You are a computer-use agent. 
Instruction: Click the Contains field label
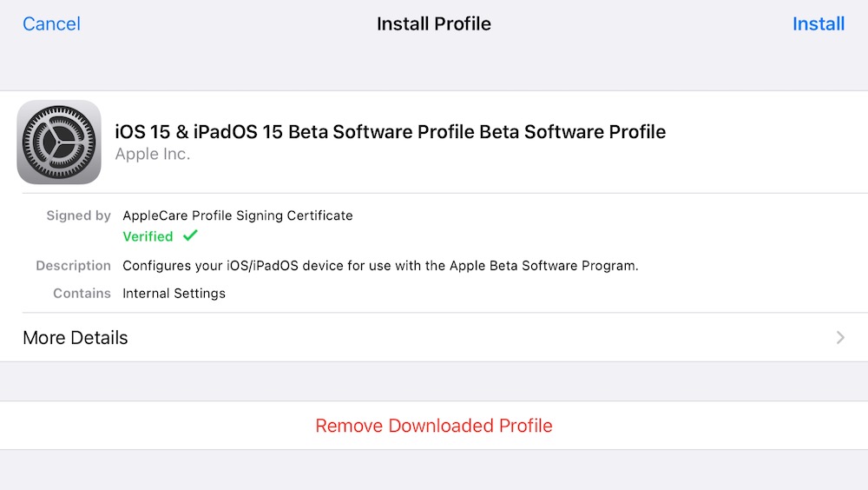82,294
